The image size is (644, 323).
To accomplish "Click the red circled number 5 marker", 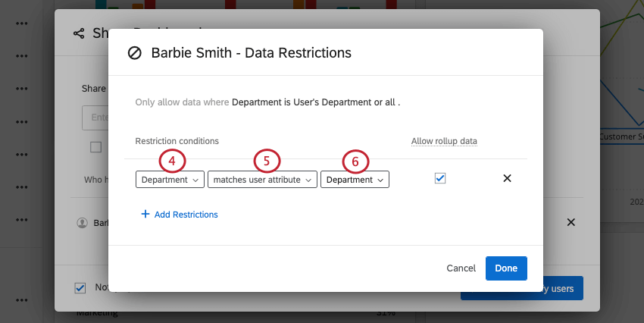I will [267, 161].
